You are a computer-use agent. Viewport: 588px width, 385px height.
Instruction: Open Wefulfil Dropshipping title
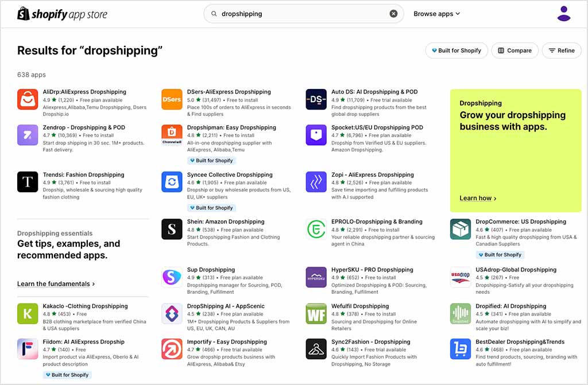click(360, 306)
